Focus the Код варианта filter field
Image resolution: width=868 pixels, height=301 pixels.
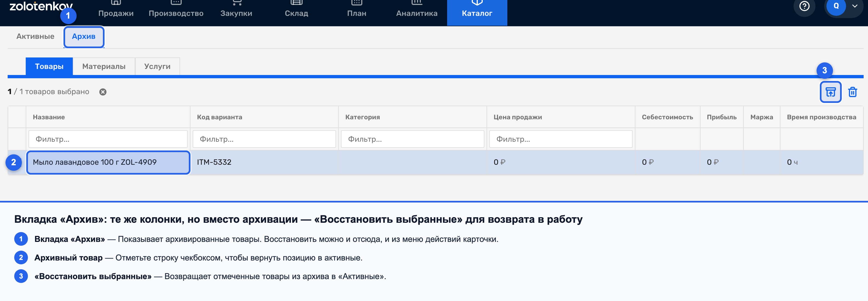tap(264, 139)
